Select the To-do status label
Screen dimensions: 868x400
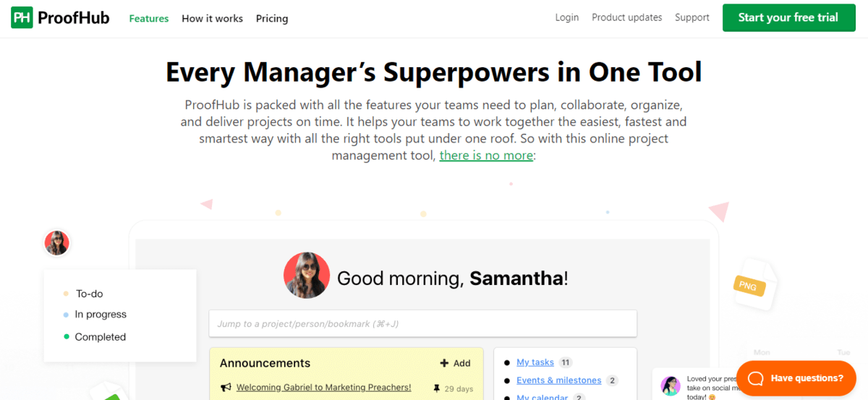(90, 294)
